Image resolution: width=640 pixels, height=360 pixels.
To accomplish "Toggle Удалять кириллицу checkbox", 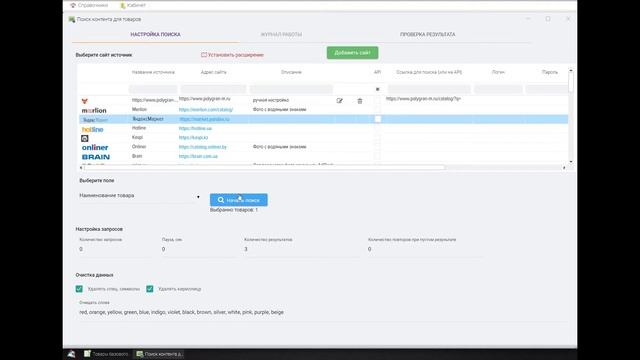I will pos(150,289).
